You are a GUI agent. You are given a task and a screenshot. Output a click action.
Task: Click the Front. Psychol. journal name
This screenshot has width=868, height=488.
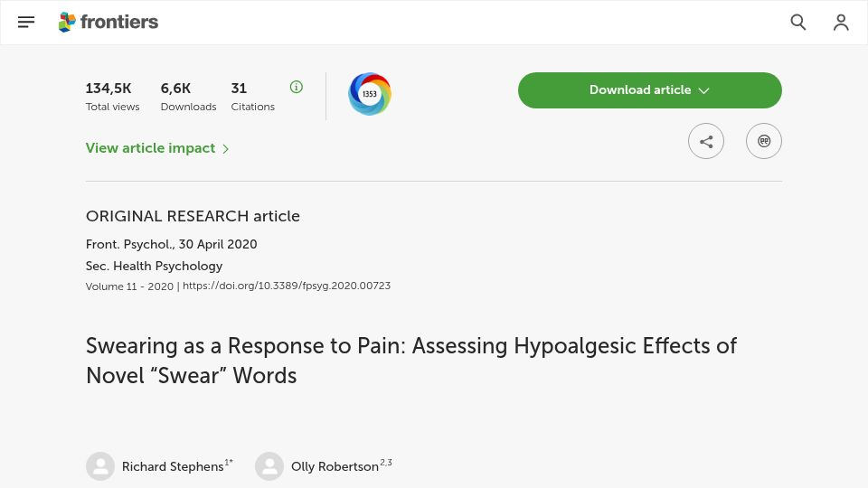[130, 245]
